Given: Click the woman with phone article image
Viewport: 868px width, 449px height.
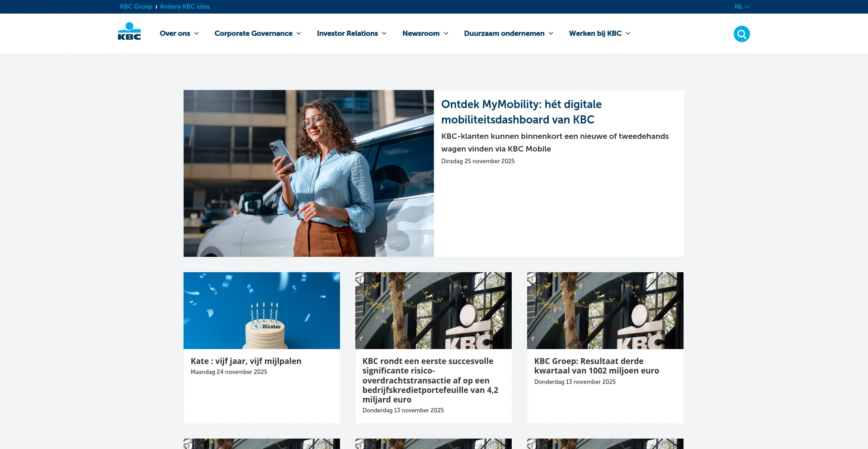Looking at the screenshot, I should pyautogui.click(x=308, y=173).
